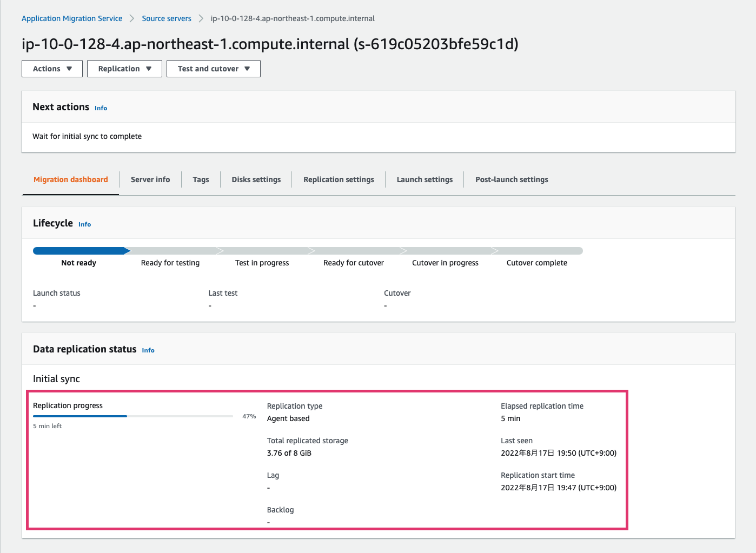Switch to the Server info tab
The width and height of the screenshot is (756, 553).
point(150,179)
